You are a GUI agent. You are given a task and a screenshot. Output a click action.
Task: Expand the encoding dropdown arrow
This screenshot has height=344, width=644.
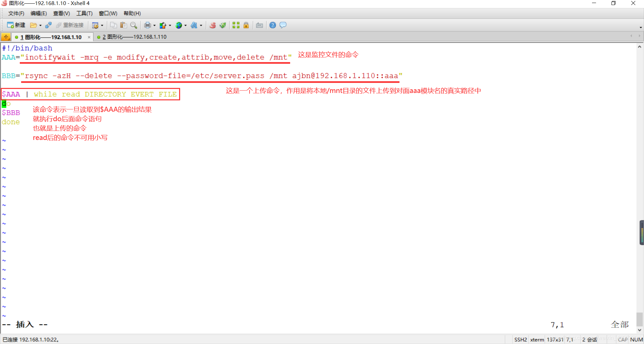[x=185, y=26]
